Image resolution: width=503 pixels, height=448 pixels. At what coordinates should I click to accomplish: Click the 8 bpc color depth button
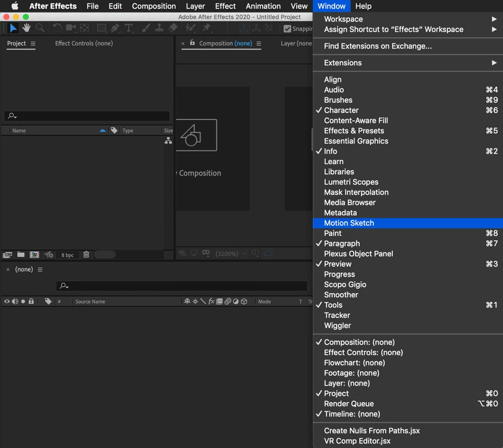point(68,255)
